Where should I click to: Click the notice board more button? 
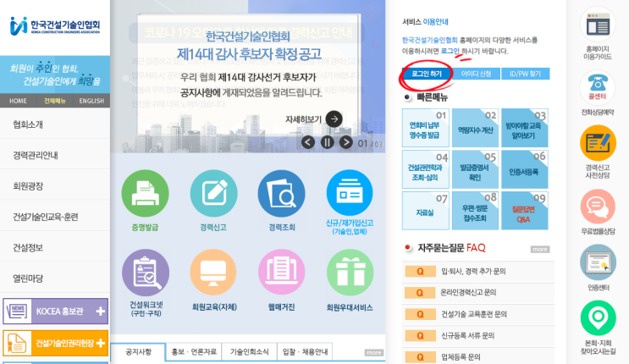374,352
